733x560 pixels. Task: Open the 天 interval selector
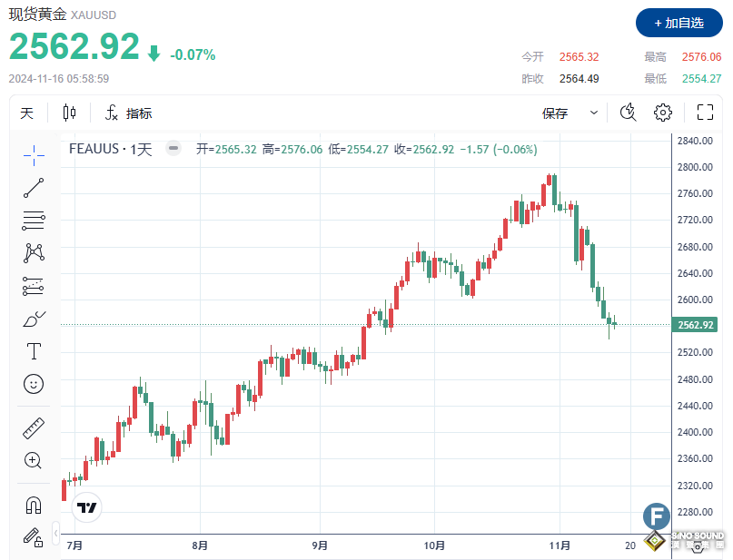click(27, 113)
